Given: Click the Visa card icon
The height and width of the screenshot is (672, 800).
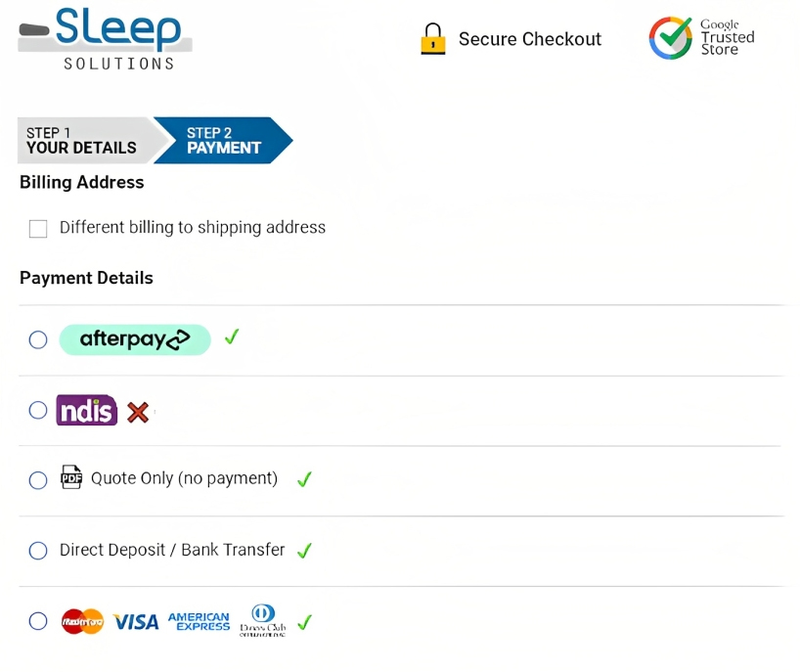Looking at the screenshot, I should (135, 620).
